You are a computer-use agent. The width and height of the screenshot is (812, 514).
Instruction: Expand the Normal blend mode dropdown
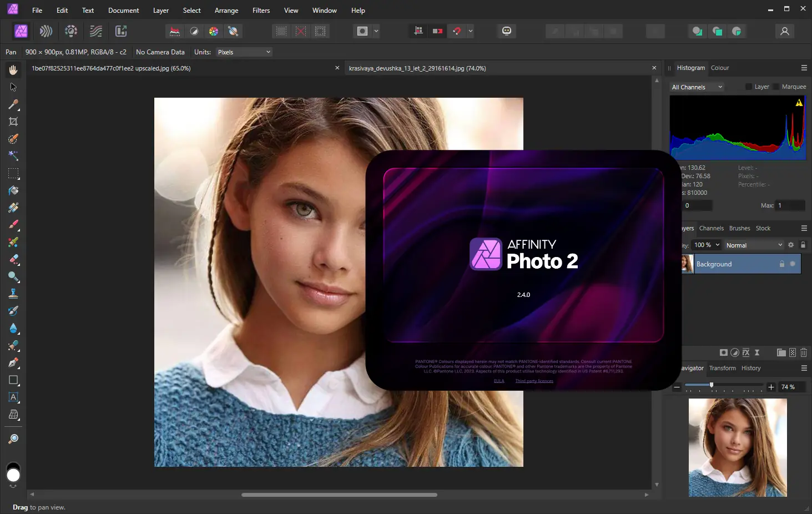click(x=754, y=245)
